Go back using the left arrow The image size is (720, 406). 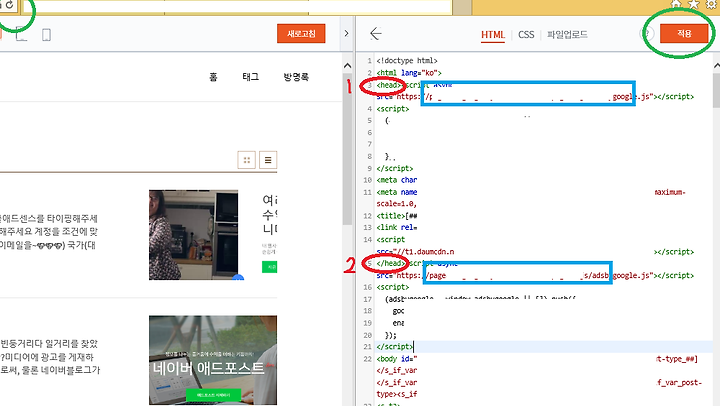pyautogui.click(x=376, y=34)
